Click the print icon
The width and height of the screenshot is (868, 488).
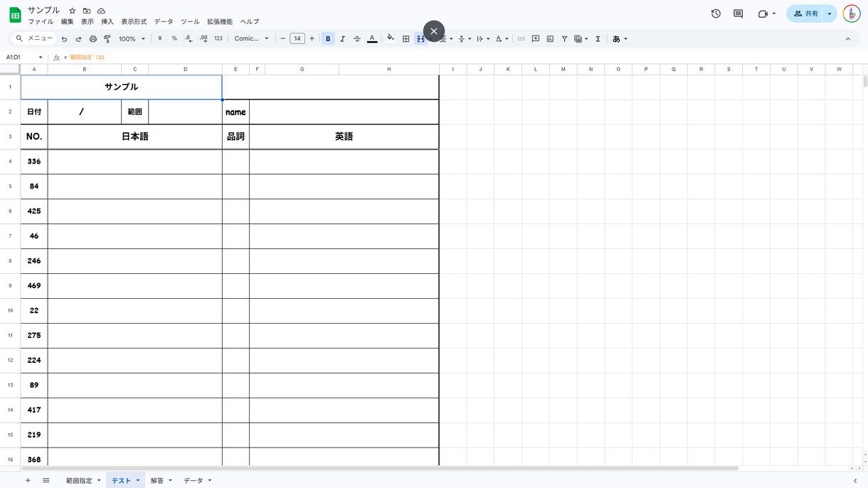point(92,39)
